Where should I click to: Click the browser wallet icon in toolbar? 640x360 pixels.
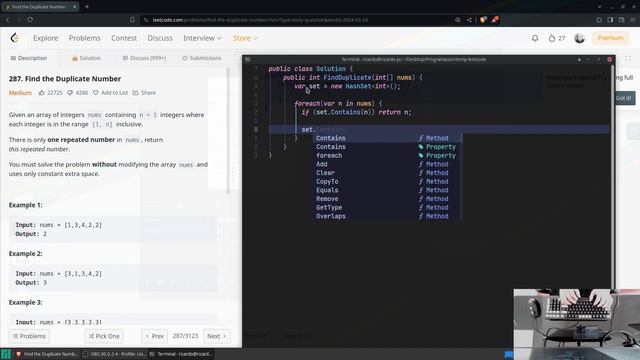621,20
